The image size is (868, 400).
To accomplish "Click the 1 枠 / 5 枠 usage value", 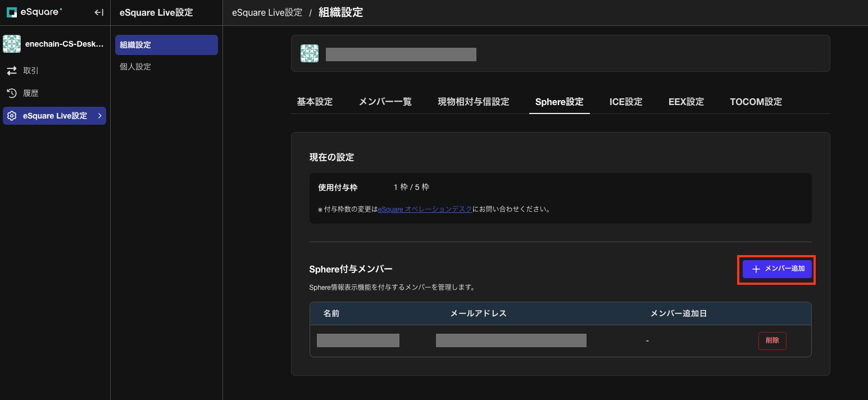I will click(411, 187).
